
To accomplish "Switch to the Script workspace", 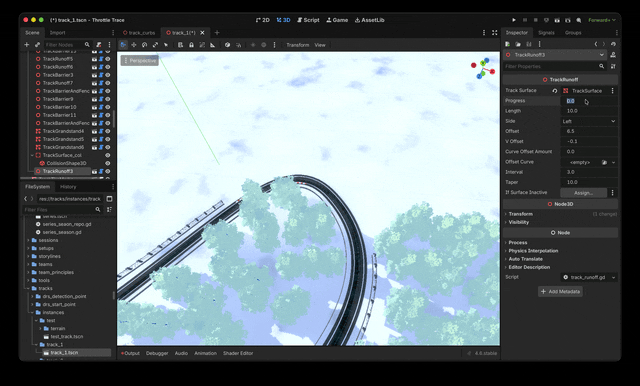I will pyautogui.click(x=308, y=20).
